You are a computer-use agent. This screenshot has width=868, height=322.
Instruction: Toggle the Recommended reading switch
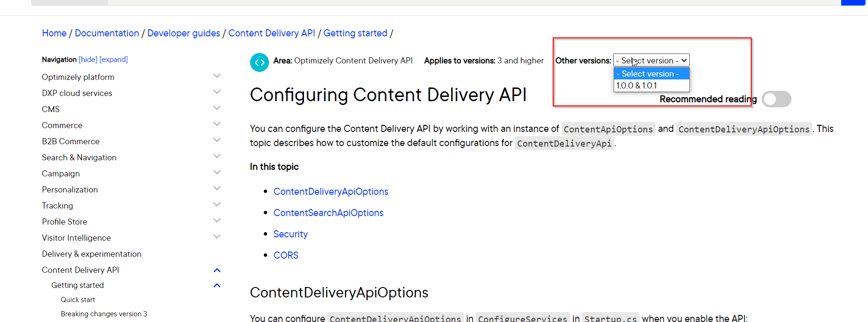click(x=776, y=99)
